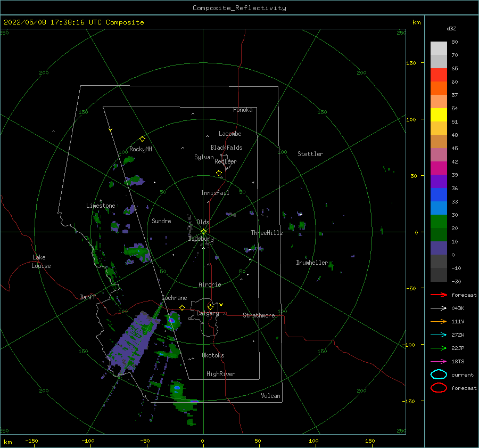This screenshot has width=479, height=448.
Task: Click the yellow radar-center diamond near Olds
Action: tap(203, 232)
